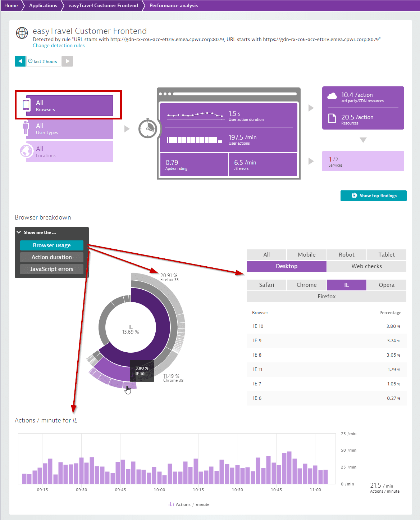
Task: Select the All User types tile
Action: pyautogui.click(x=70, y=129)
